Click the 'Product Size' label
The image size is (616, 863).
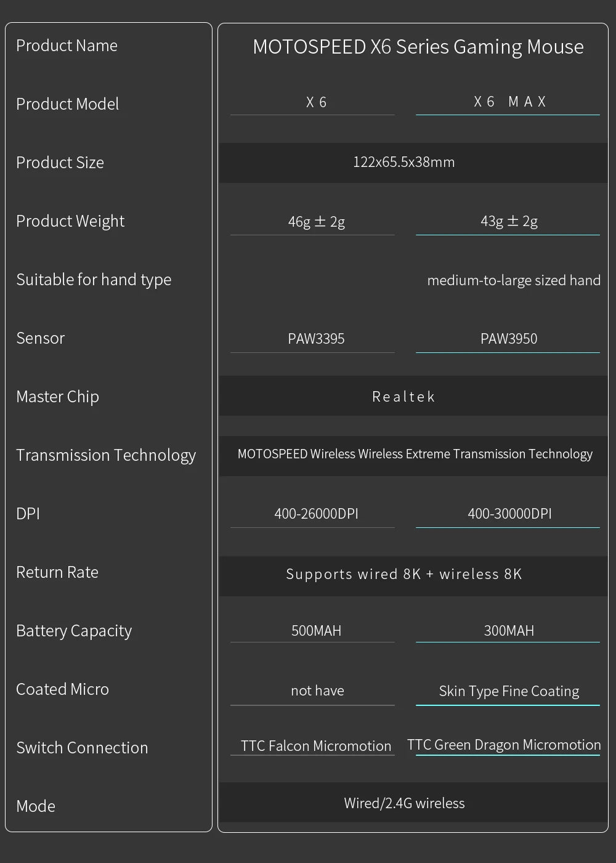[60, 163]
